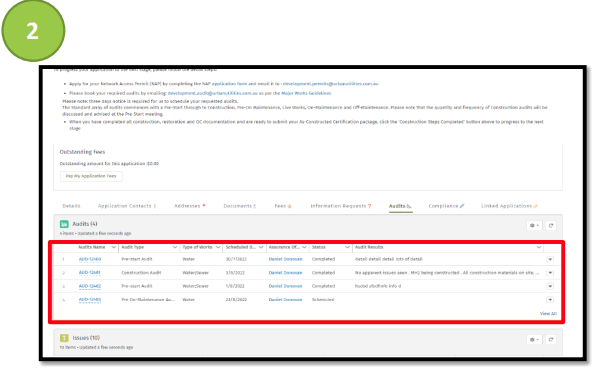
Task: Open Audits list gear settings menu
Action: point(534,225)
